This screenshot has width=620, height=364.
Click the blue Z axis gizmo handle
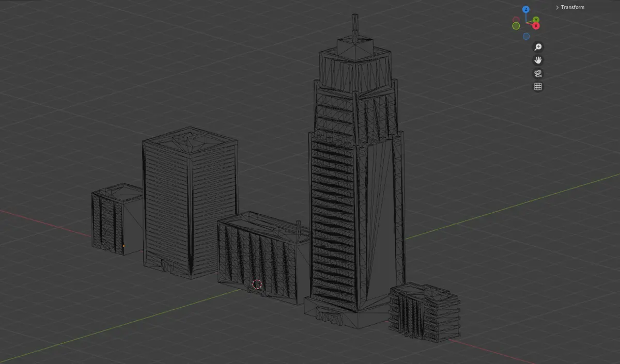[526, 9]
